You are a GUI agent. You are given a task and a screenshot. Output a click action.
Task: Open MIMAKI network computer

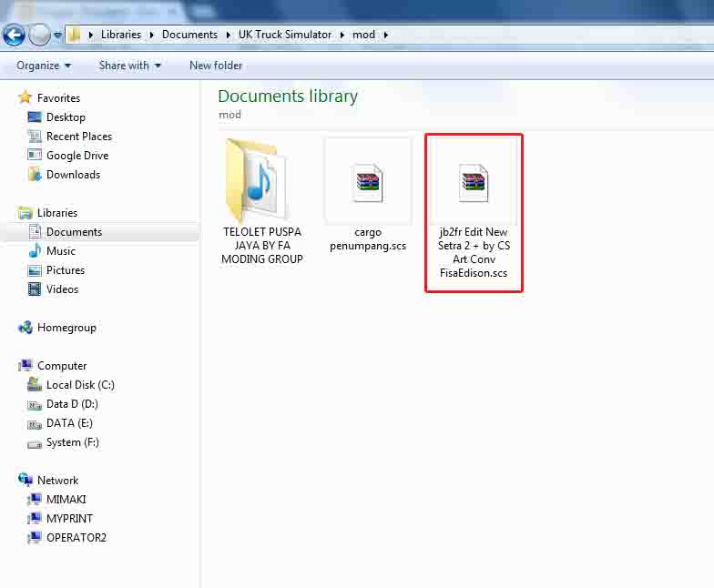[x=66, y=499]
